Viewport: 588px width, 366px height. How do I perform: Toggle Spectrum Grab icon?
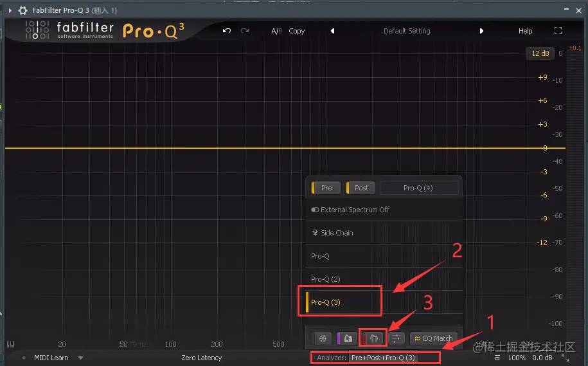(x=347, y=338)
